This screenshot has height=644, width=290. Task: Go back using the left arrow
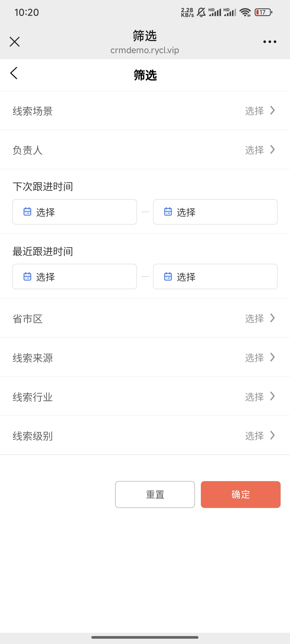pos(14,73)
